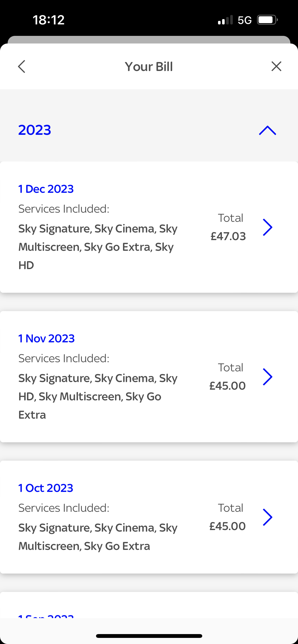Tap the cellular signal bars icon

click(225, 20)
